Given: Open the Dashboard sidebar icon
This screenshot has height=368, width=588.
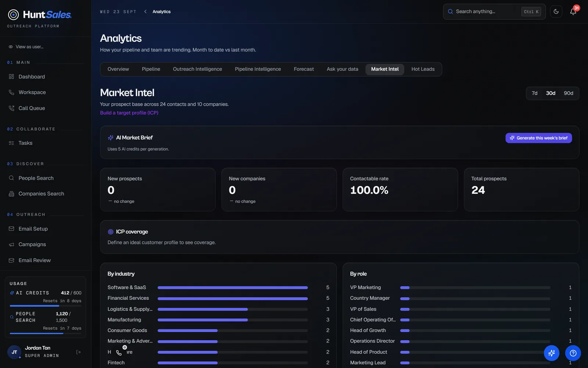Looking at the screenshot, I should tap(11, 77).
